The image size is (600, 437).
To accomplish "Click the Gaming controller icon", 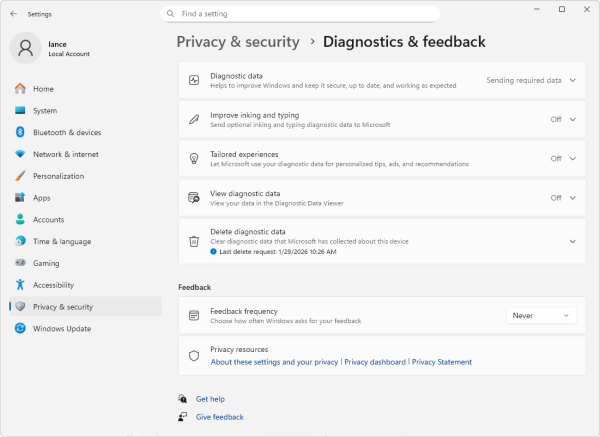I will (20, 263).
